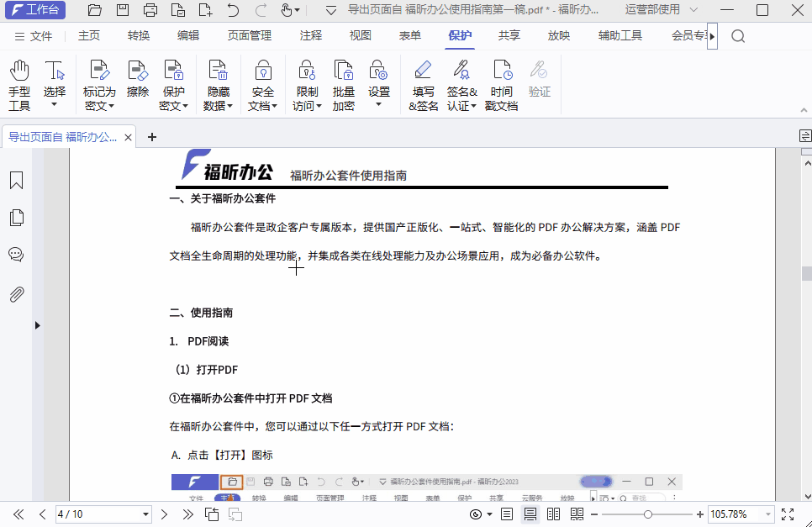The image size is (812, 527).
Task: Click the 工作台 (Workspace) button
Action: 34,10
